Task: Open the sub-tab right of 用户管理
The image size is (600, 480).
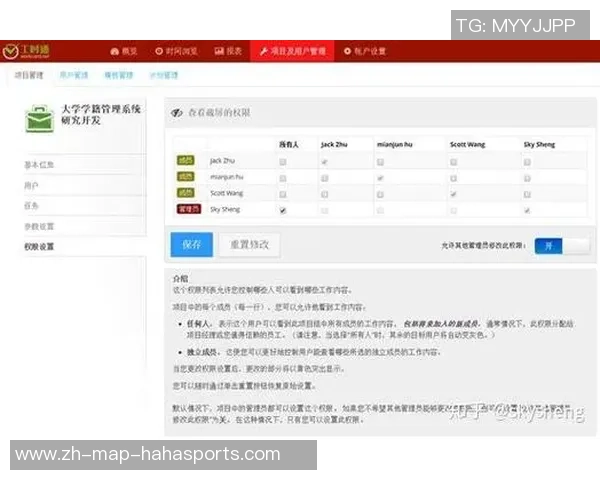Action: [119, 75]
